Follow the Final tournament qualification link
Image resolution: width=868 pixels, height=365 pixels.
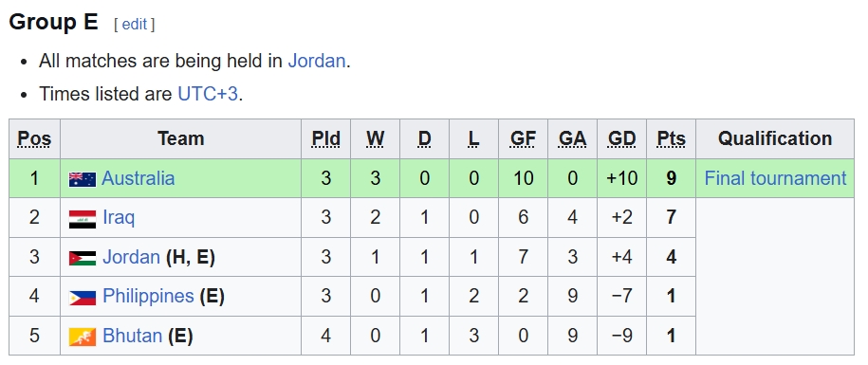(775, 178)
